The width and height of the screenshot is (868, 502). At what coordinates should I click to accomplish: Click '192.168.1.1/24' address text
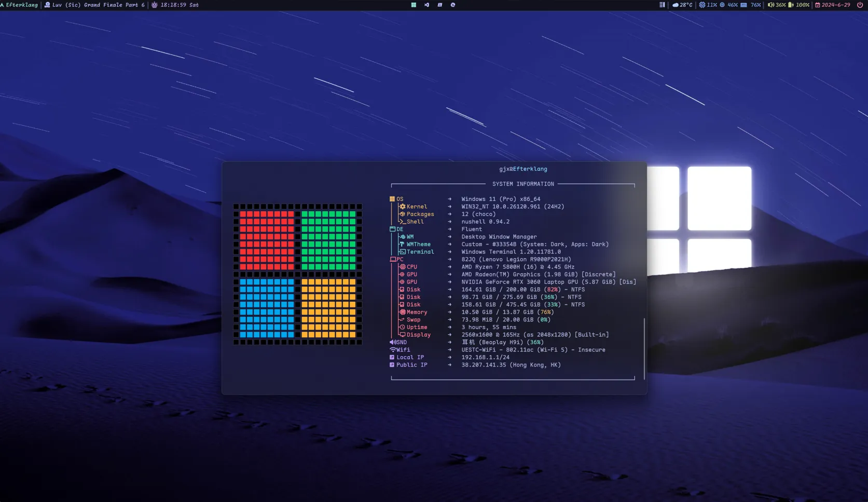tap(485, 357)
